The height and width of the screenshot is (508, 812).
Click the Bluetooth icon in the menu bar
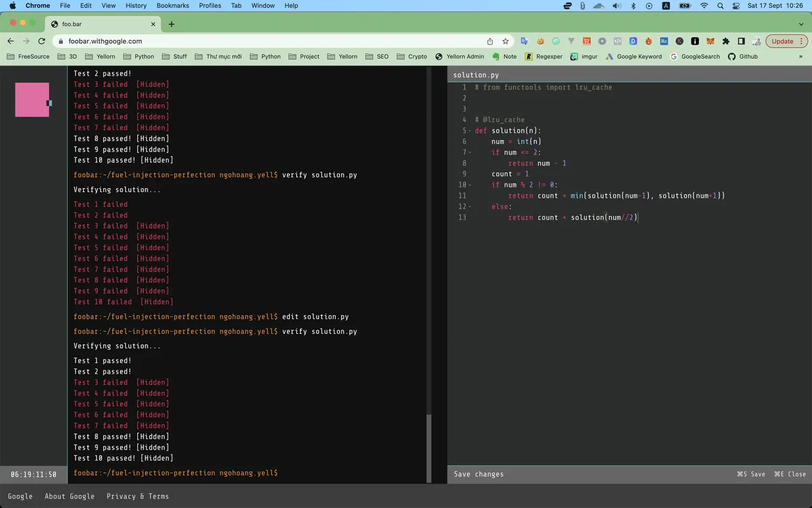633,5
